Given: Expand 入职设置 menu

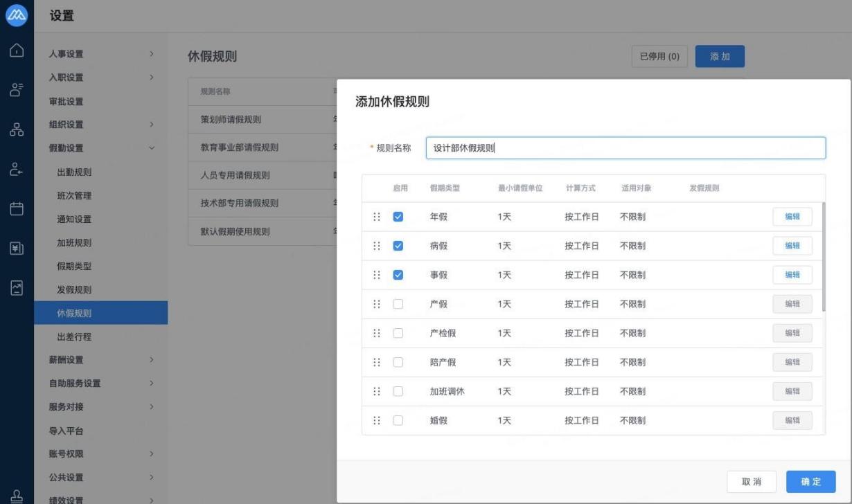Looking at the screenshot, I should [x=100, y=78].
